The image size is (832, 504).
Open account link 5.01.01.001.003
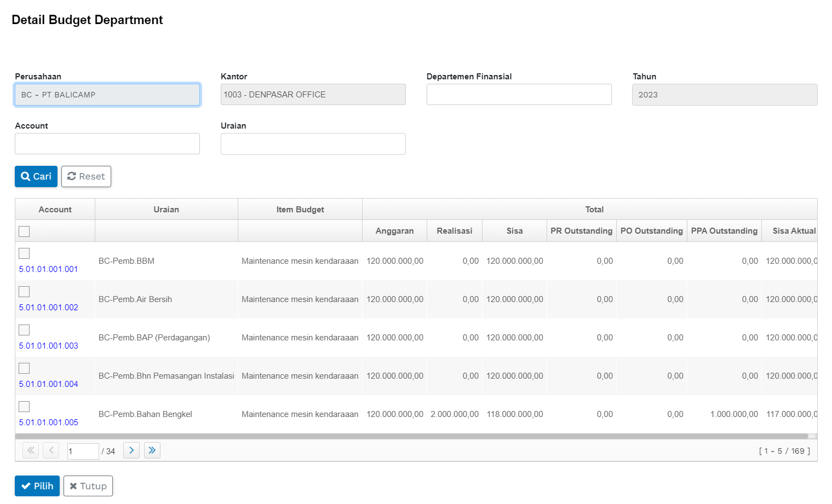49,346
